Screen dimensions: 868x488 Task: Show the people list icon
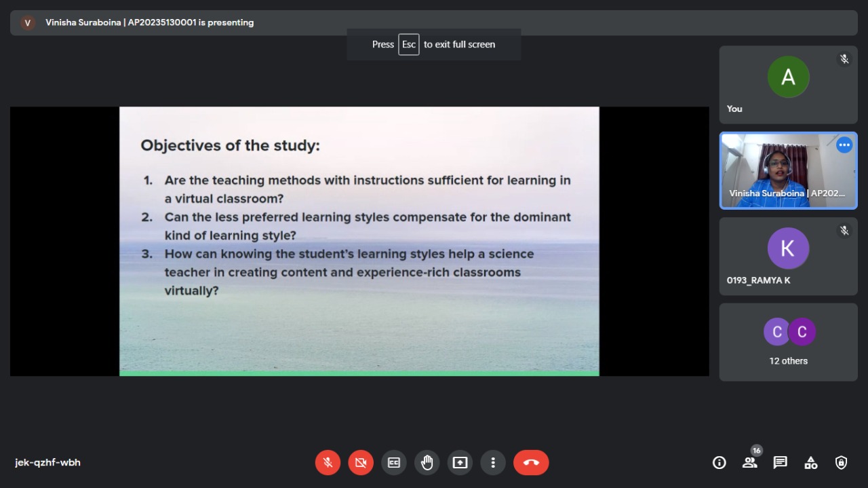pyautogui.click(x=749, y=463)
